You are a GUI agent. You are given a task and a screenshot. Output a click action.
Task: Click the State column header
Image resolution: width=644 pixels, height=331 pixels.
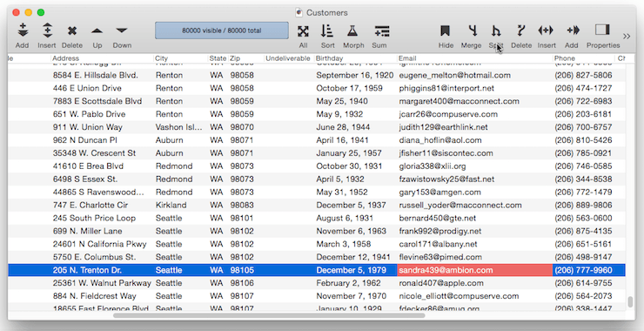218,58
